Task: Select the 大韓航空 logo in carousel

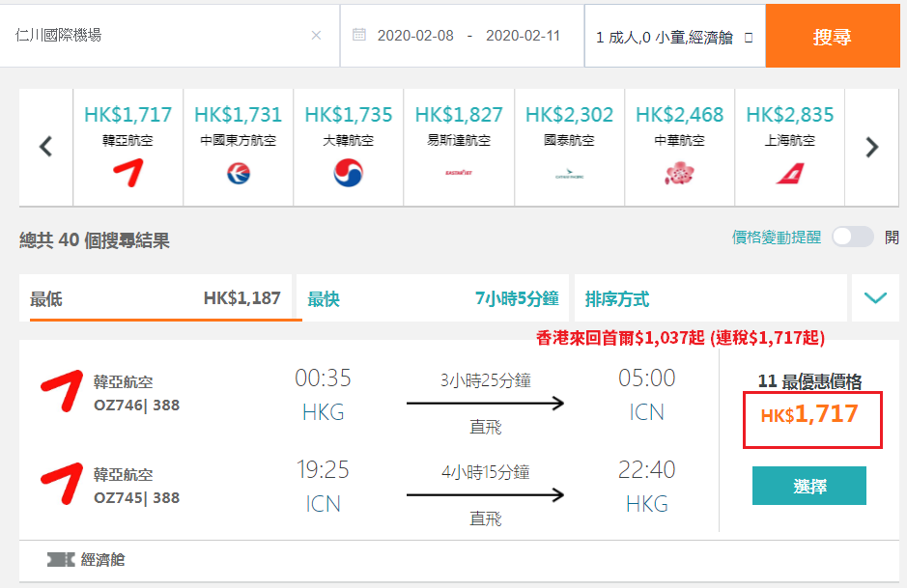Action: click(x=349, y=173)
